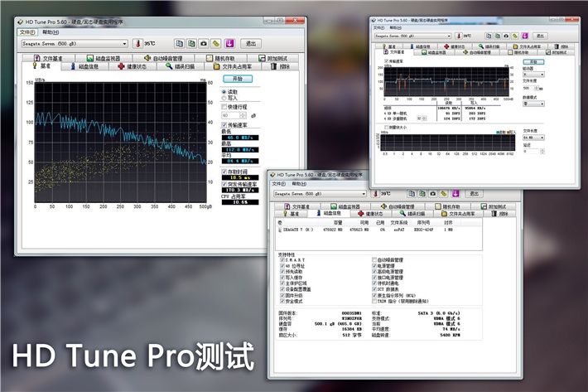Copy text results icon in benchmark window toolbar
The width and height of the screenshot is (588, 392).
coord(179,44)
